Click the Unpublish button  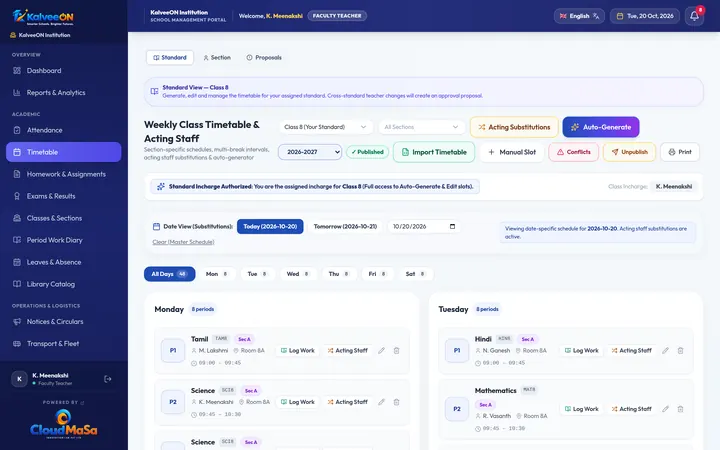(x=629, y=152)
